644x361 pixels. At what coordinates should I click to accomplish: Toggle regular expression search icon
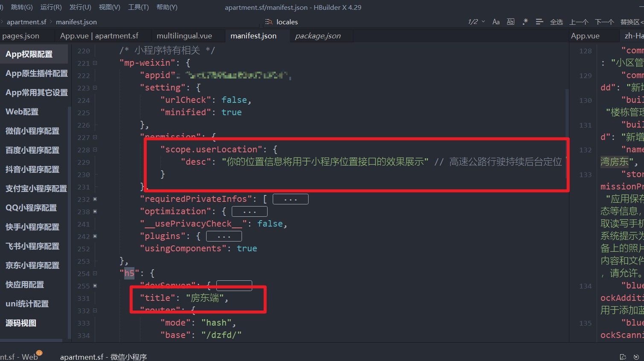tap(525, 22)
